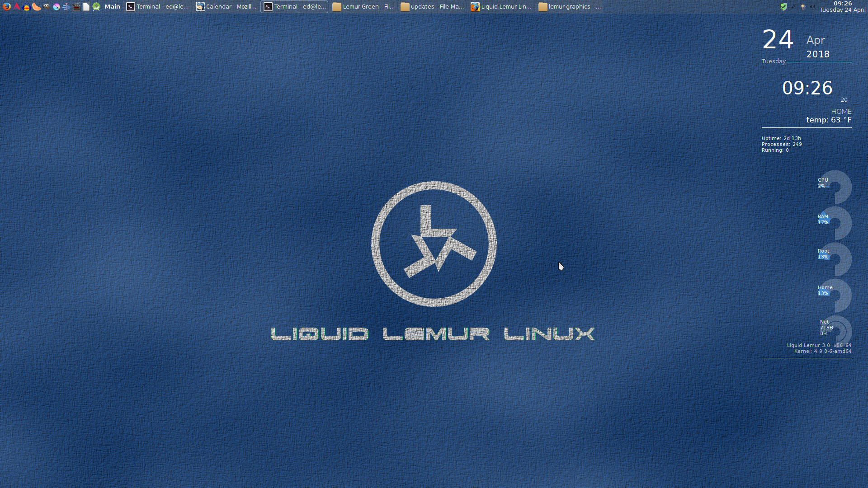Launch Firefox from the panel launcher
The height and width of the screenshot is (488, 868).
[7, 7]
